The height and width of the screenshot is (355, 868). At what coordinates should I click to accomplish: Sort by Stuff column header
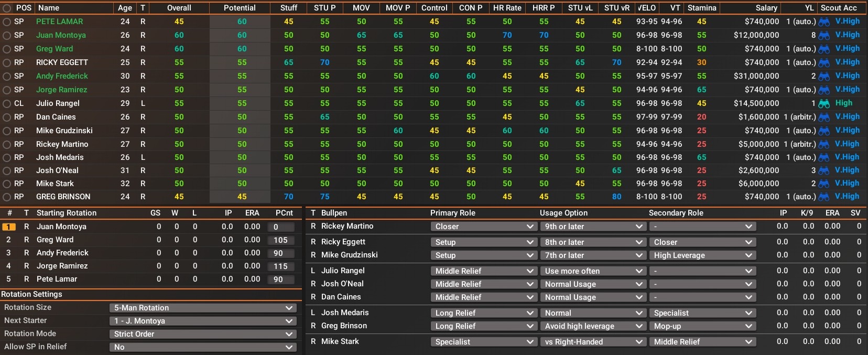pyautogui.click(x=288, y=8)
